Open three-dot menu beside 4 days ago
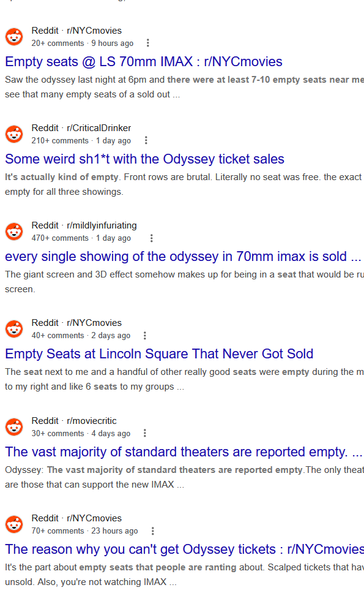Screen dimensions: 364x593 point(144,433)
